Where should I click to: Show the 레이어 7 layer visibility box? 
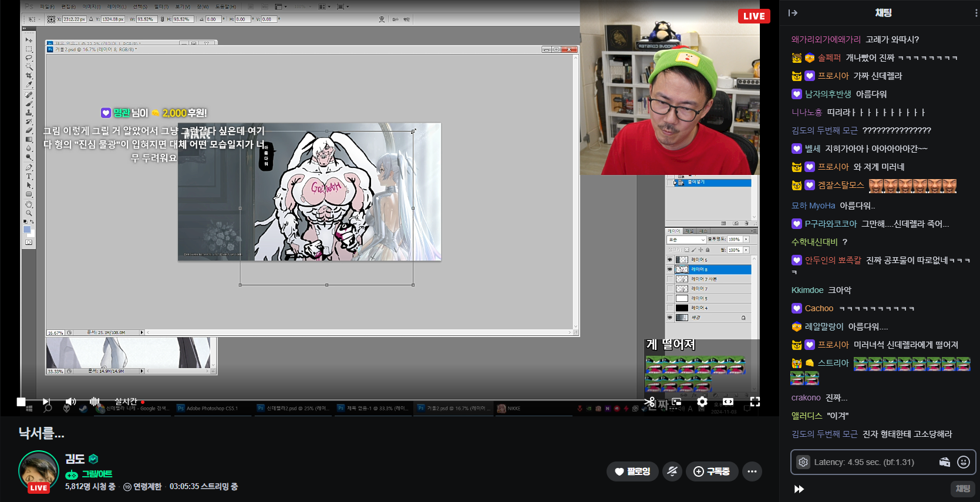669,288
